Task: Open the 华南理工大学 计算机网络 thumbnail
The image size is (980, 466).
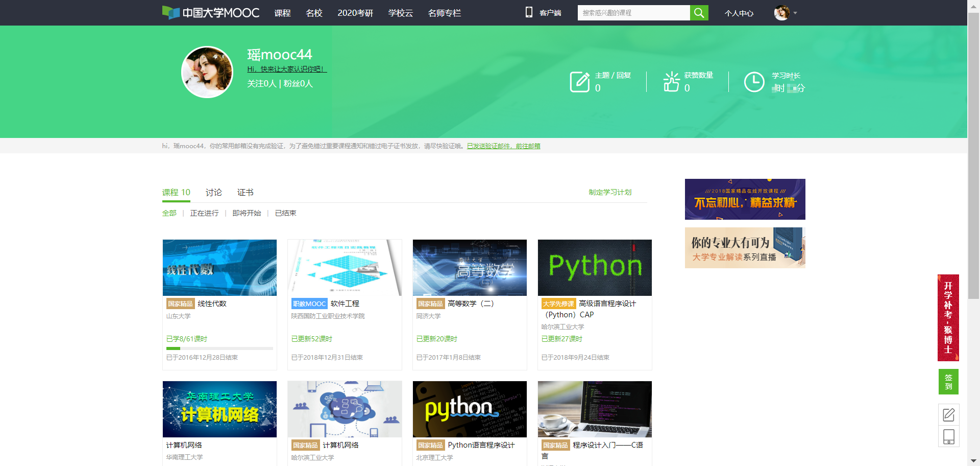Action: pyautogui.click(x=219, y=409)
